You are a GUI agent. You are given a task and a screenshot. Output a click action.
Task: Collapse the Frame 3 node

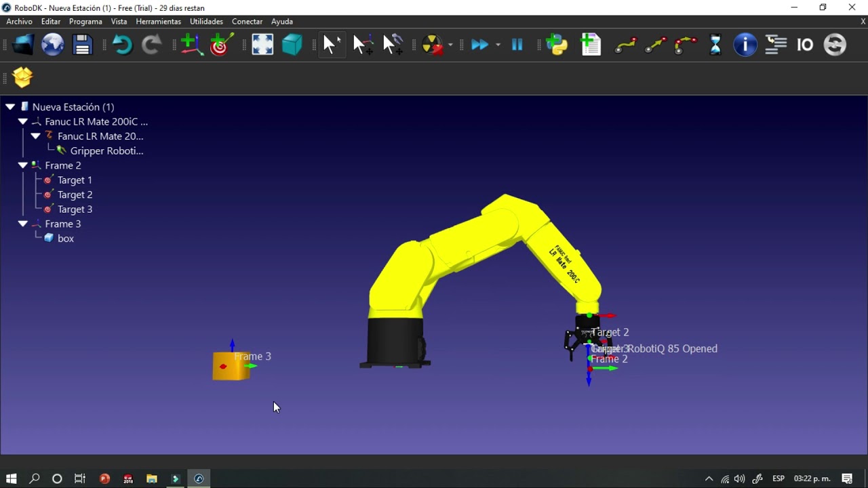tap(22, 224)
